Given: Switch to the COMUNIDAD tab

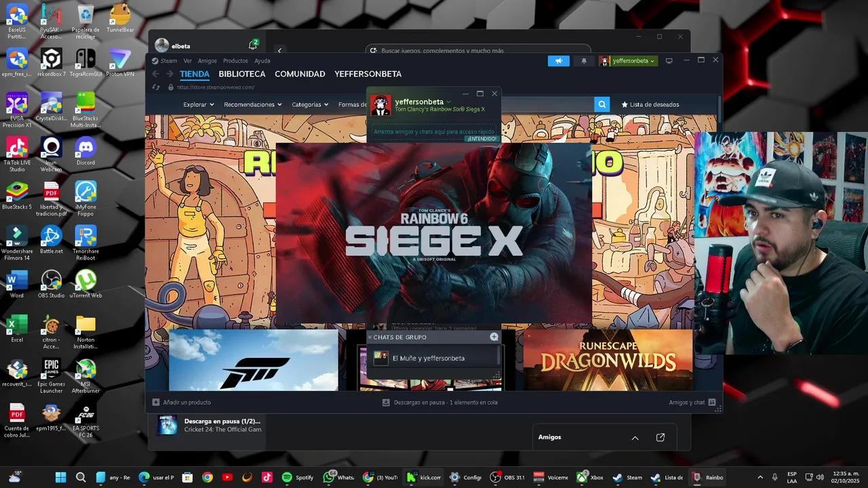Looking at the screenshot, I should pos(300,74).
